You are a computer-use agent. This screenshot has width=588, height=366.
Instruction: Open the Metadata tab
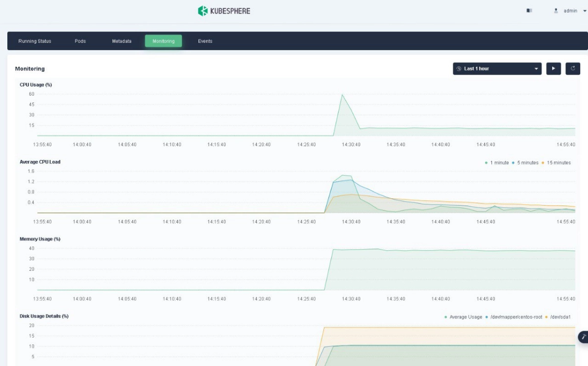click(122, 41)
